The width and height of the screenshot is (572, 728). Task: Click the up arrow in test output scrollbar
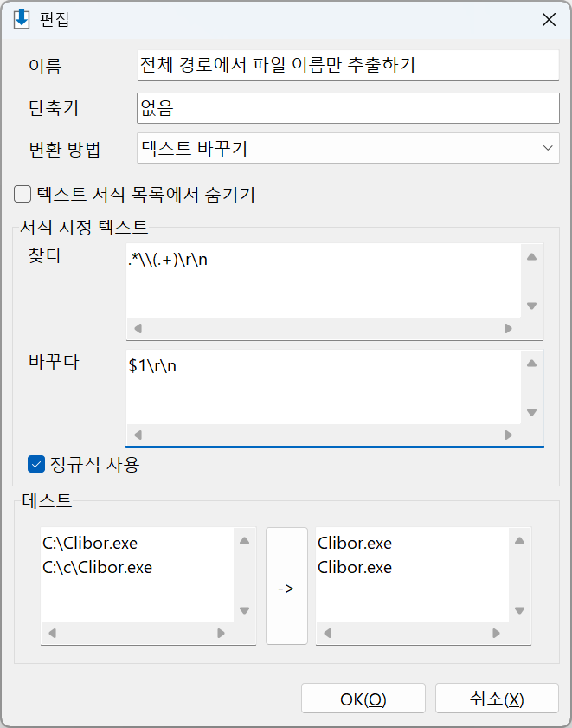coord(519,540)
